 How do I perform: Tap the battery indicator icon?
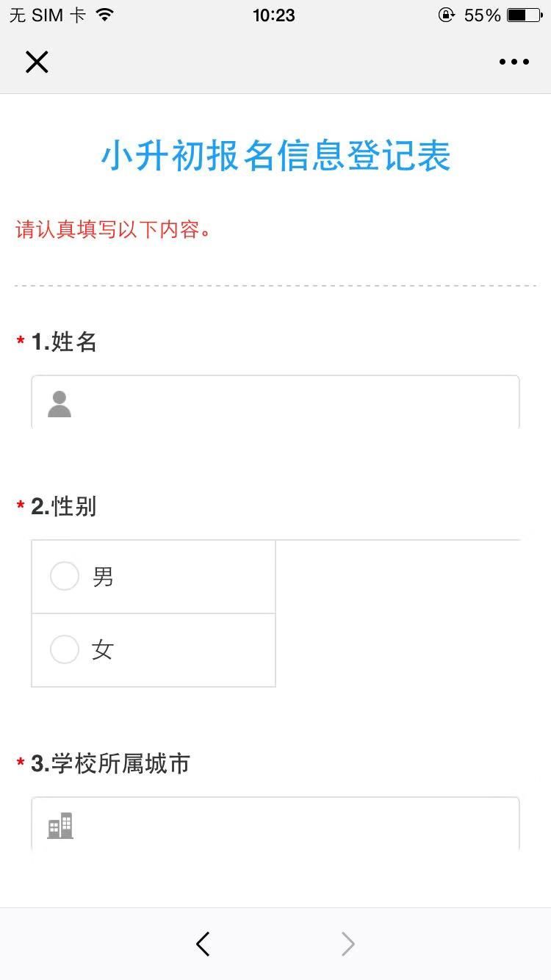pyautogui.click(x=526, y=14)
